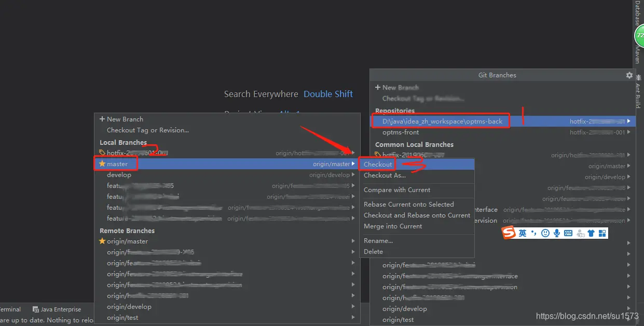The height and width of the screenshot is (326, 644).
Task: Click the Ant Build spider icon
Action: pyautogui.click(x=638, y=78)
